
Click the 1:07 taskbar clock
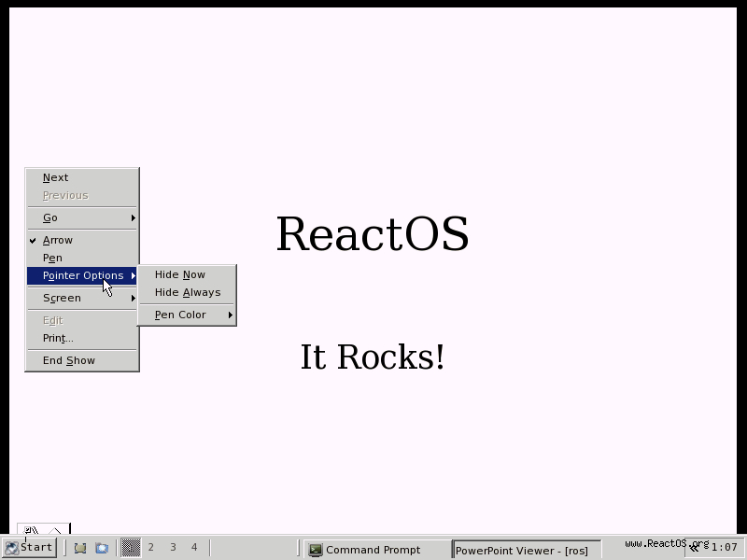click(x=725, y=548)
